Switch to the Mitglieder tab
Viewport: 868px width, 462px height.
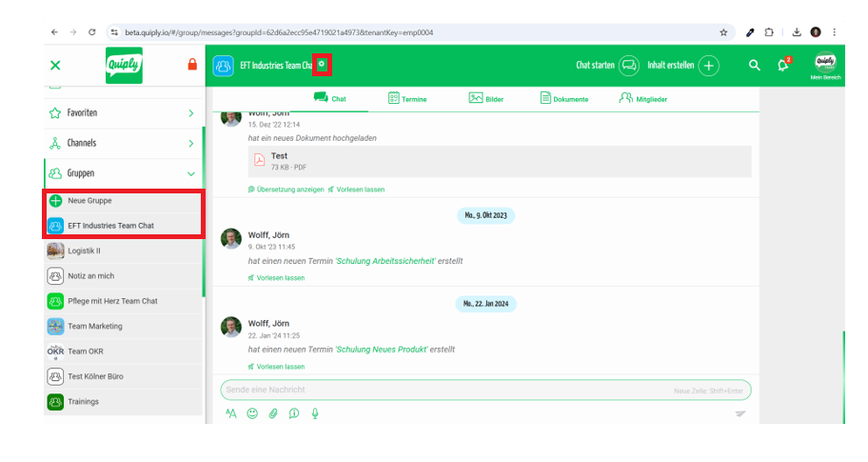pyautogui.click(x=642, y=99)
